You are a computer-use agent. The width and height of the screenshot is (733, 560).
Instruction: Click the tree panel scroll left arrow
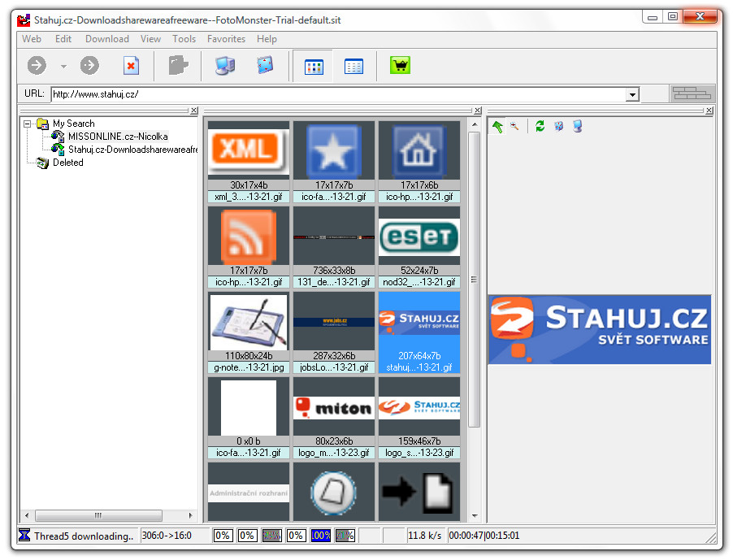point(27,515)
